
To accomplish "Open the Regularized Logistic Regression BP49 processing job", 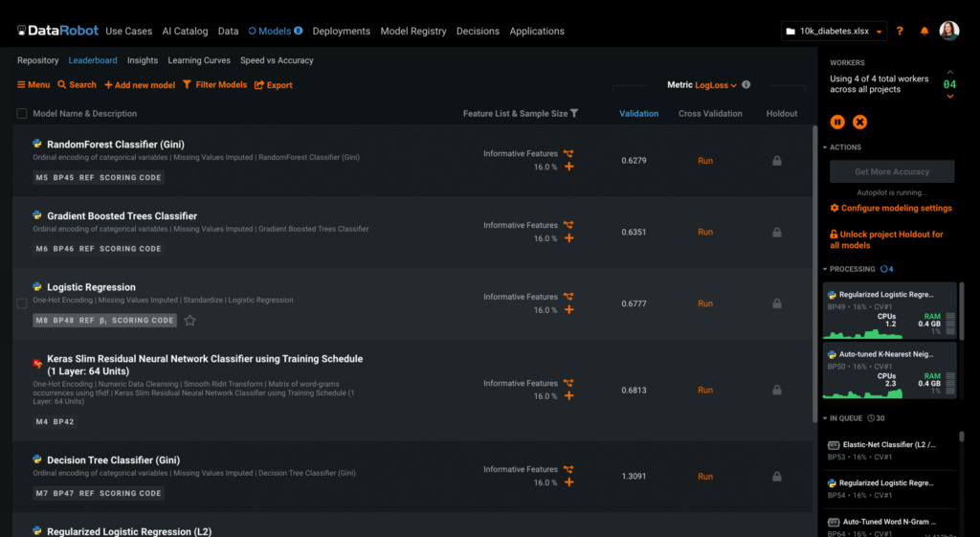I will click(889, 310).
